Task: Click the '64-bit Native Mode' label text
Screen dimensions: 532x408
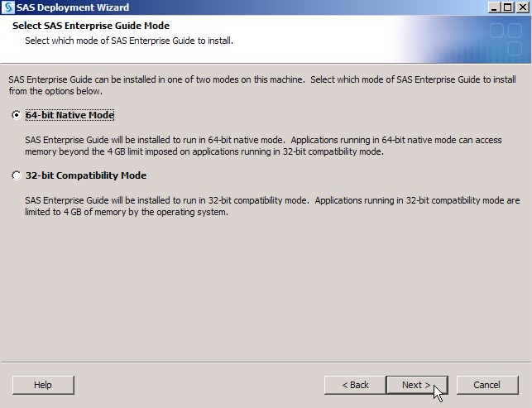Action: point(69,115)
